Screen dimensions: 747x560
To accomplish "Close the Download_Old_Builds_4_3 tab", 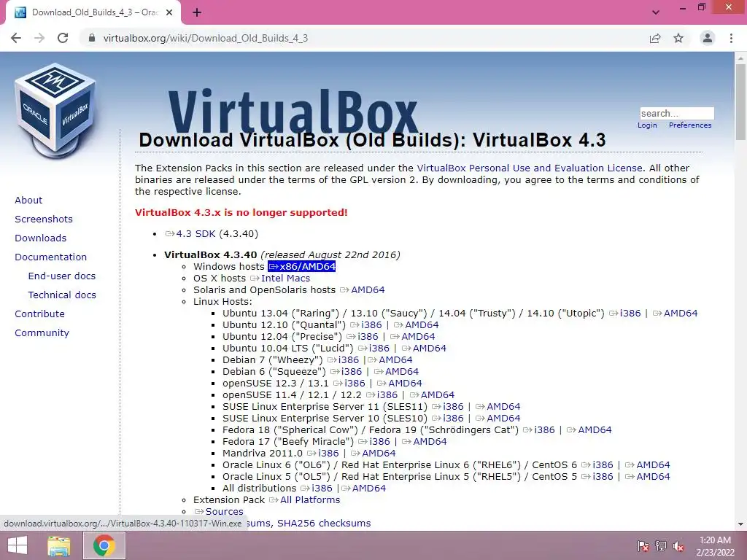I will 169,12.
